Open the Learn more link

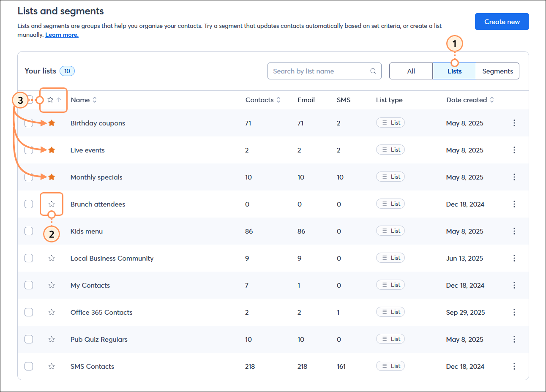pyautogui.click(x=62, y=35)
